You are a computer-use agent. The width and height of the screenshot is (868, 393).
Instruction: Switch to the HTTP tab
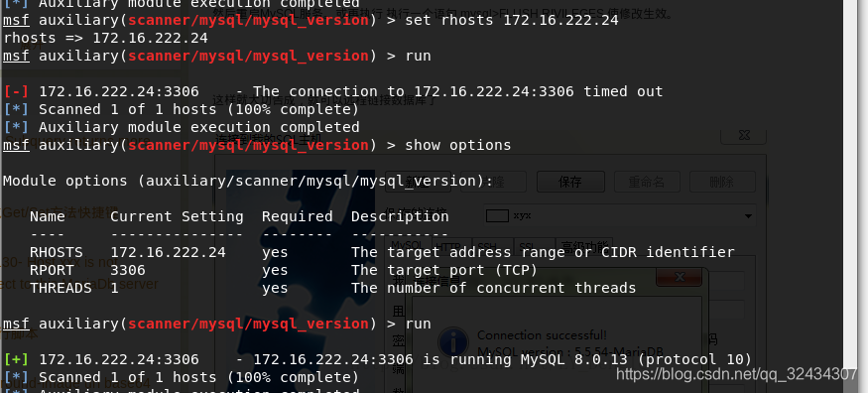(450, 246)
